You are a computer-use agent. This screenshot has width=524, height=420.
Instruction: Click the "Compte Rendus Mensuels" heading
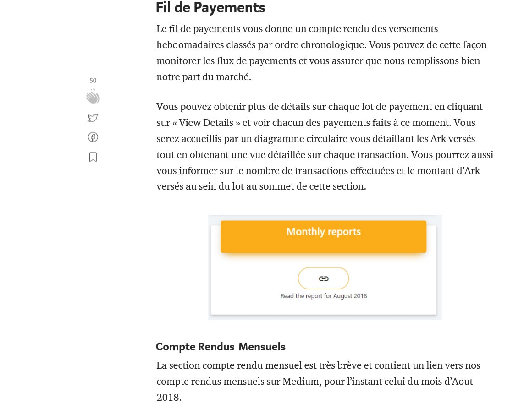(x=221, y=347)
